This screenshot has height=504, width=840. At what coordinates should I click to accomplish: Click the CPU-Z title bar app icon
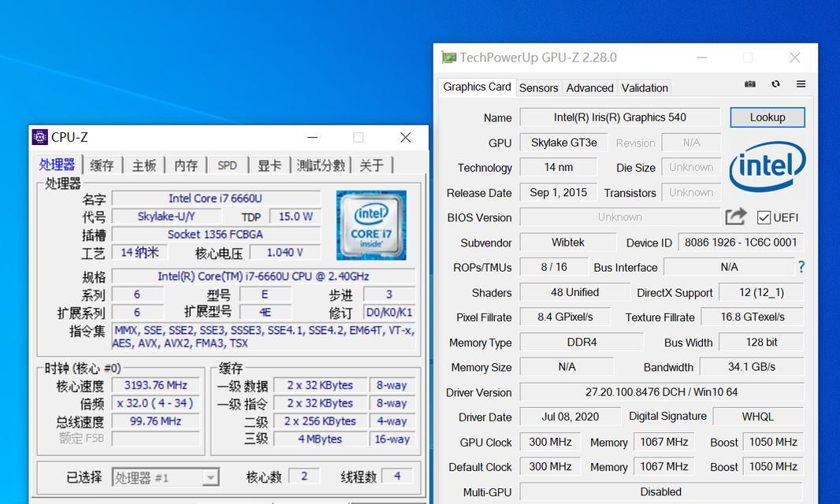39,137
